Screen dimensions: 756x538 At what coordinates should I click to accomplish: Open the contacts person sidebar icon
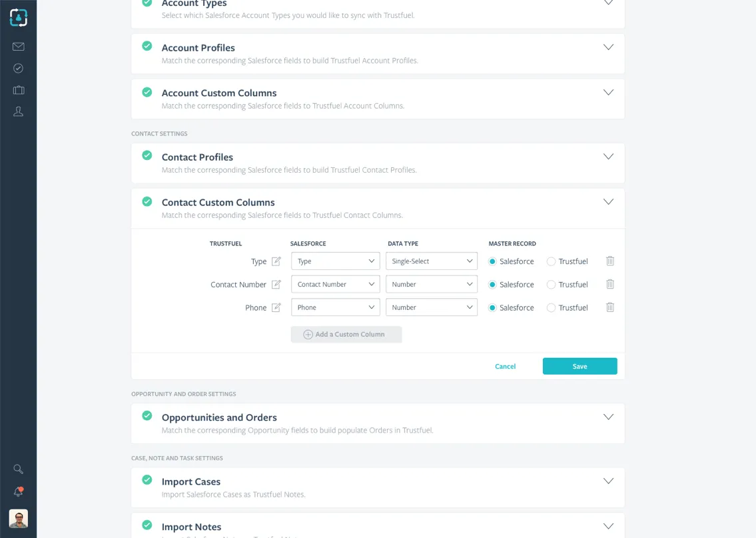coord(19,112)
